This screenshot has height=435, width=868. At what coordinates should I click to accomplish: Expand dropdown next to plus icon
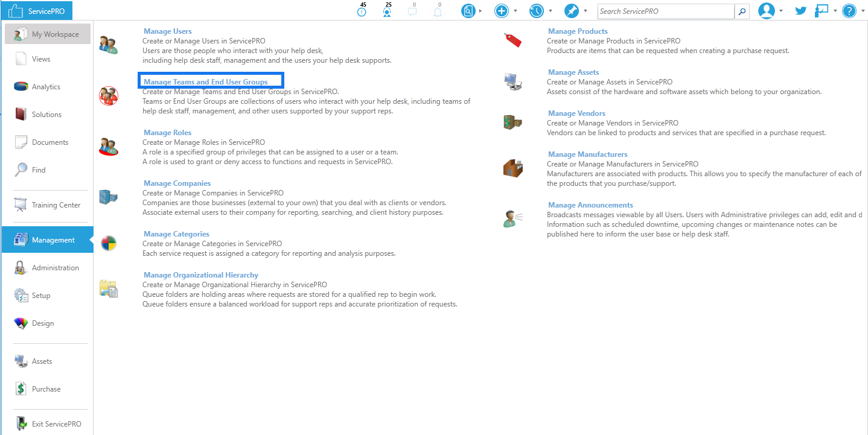tap(515, 11)
